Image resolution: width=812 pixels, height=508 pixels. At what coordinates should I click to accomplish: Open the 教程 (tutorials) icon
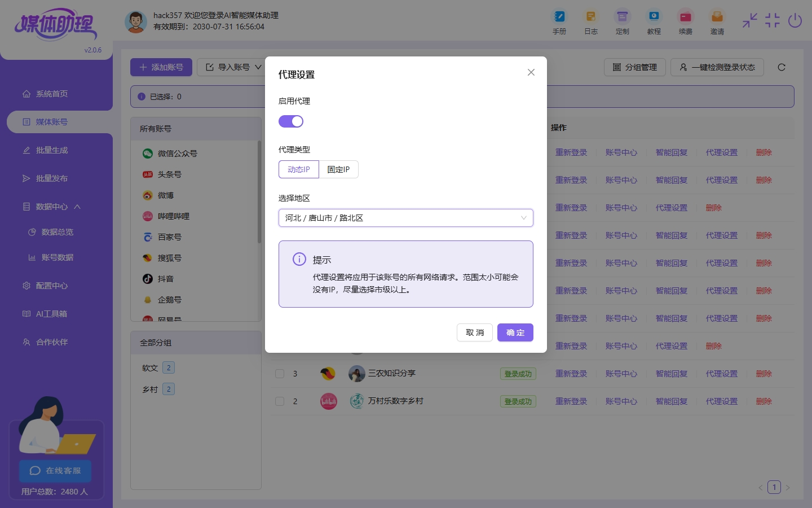tap(654, 21)
